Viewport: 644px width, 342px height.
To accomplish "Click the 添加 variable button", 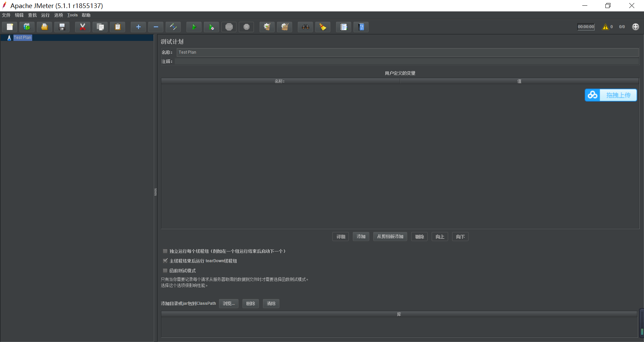I will (361, 237).
